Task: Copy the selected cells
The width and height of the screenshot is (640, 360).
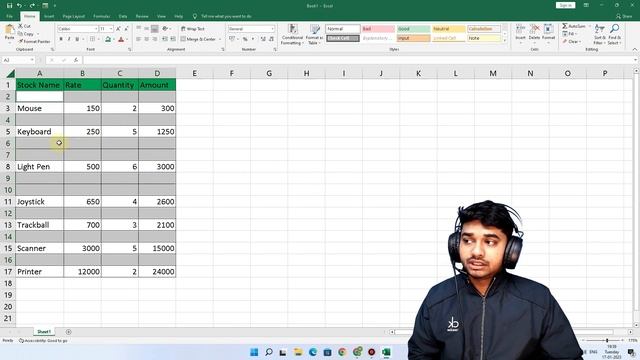Action: pyautogui.click(x=26, y=34)
